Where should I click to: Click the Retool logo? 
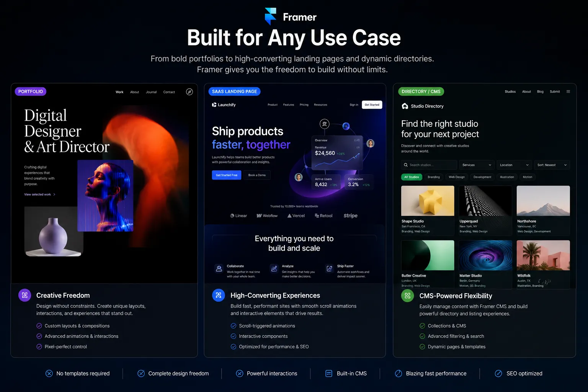coord(323,216)
